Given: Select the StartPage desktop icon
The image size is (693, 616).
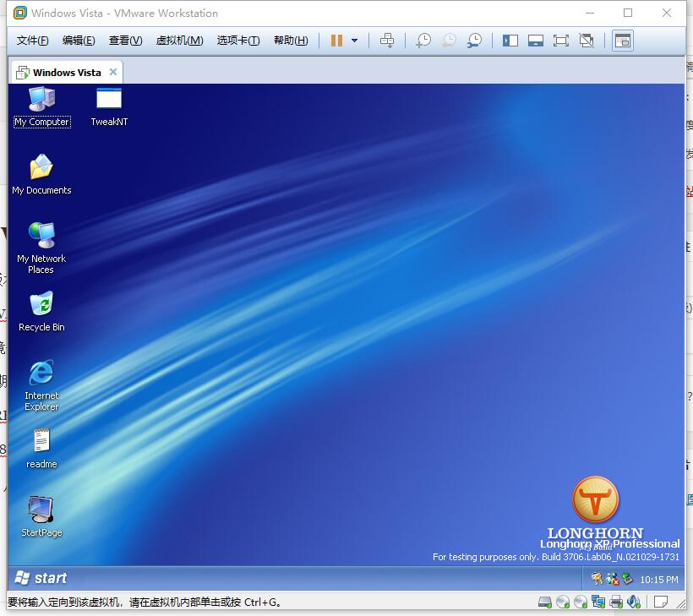Looking at the screenshot, I should 41,517.
